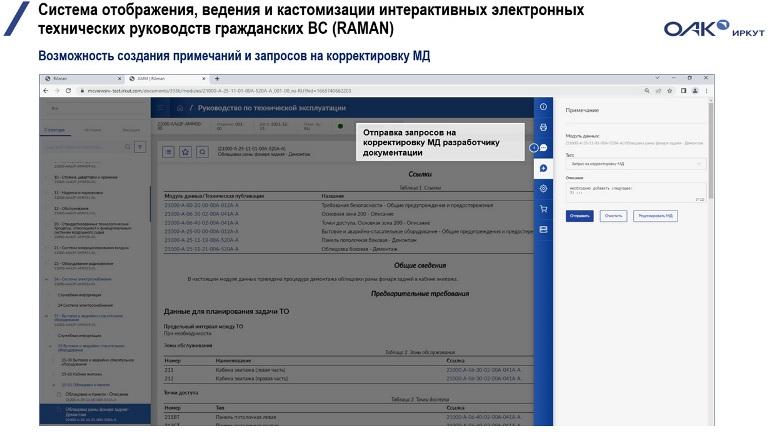Open browser side panel icon
The height and width of the screenshot is (432, 768).
point(684,91)
